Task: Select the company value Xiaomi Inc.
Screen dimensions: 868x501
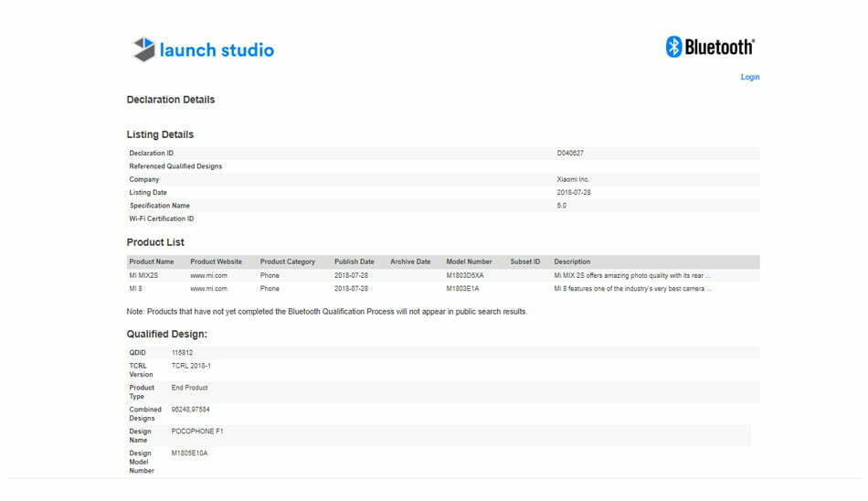Action: tap(573, 179)
